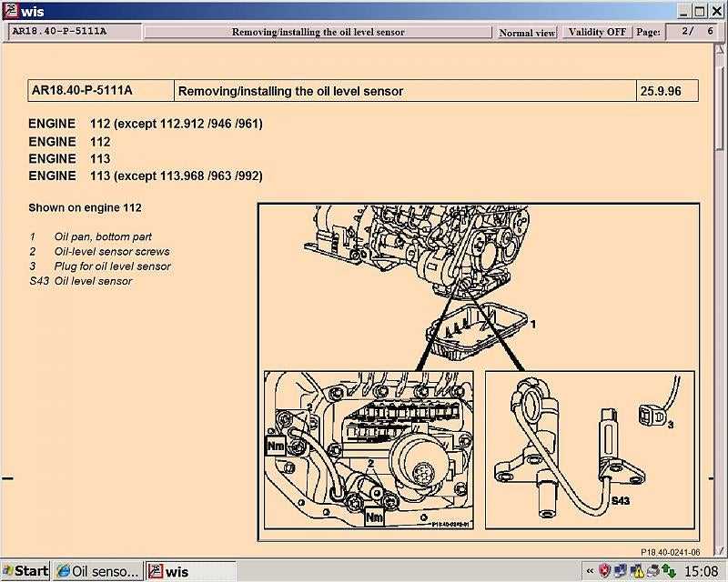Open the network warning tray icon
Screen dimensions: 728x582
click(x=637, y=570)
